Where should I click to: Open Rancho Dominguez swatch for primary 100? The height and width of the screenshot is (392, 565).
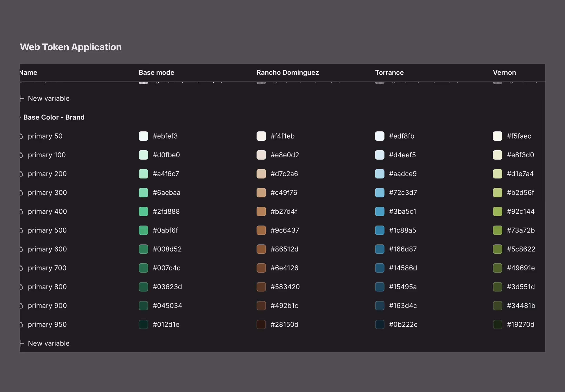coord(261,155)
